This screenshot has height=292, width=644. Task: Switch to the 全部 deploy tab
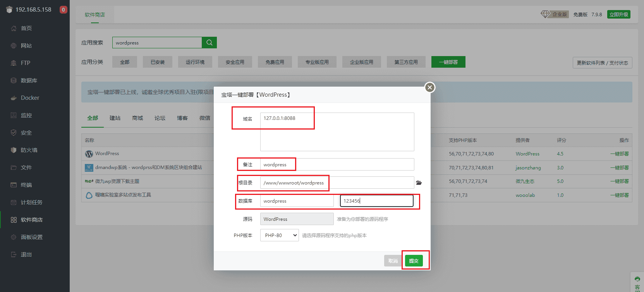(93, 118)
